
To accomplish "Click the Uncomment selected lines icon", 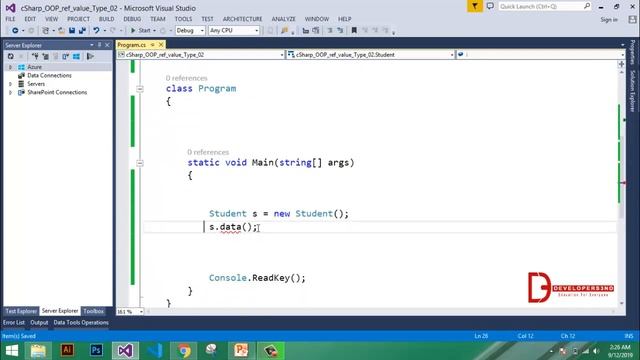I will coord(340,31).
